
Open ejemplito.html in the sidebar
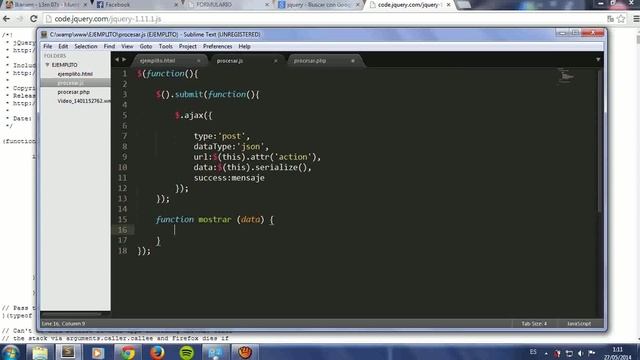pyautogui.click(x=75, y=74)
